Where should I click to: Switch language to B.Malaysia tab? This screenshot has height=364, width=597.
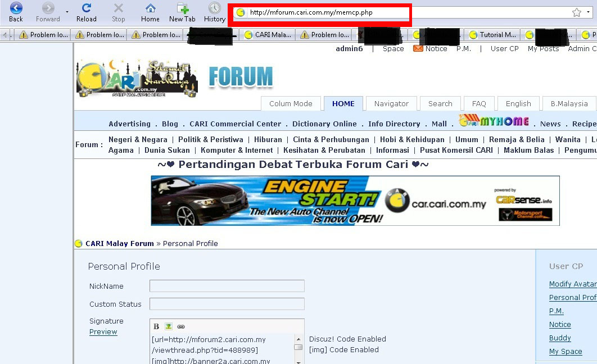569,103
